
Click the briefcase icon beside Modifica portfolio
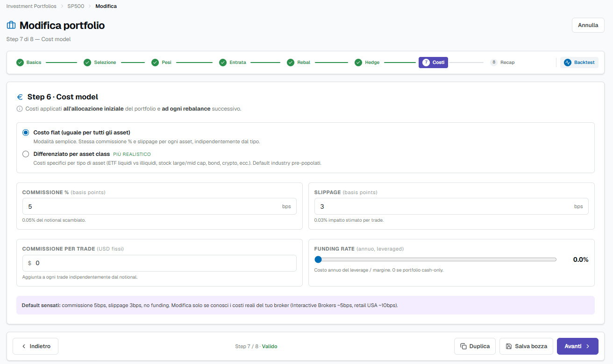click(11, 25)
